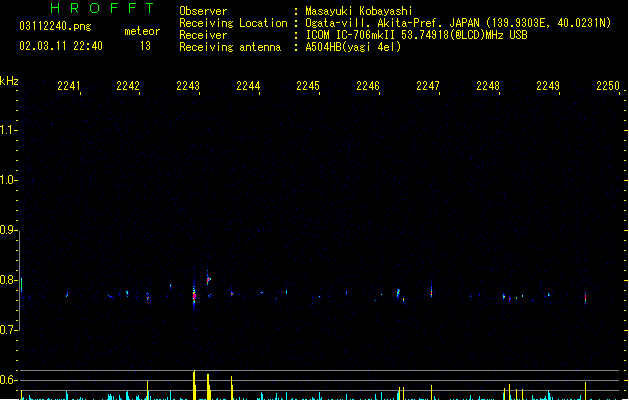
Task: Click the HROFFT title text
Action: point(103,8)
